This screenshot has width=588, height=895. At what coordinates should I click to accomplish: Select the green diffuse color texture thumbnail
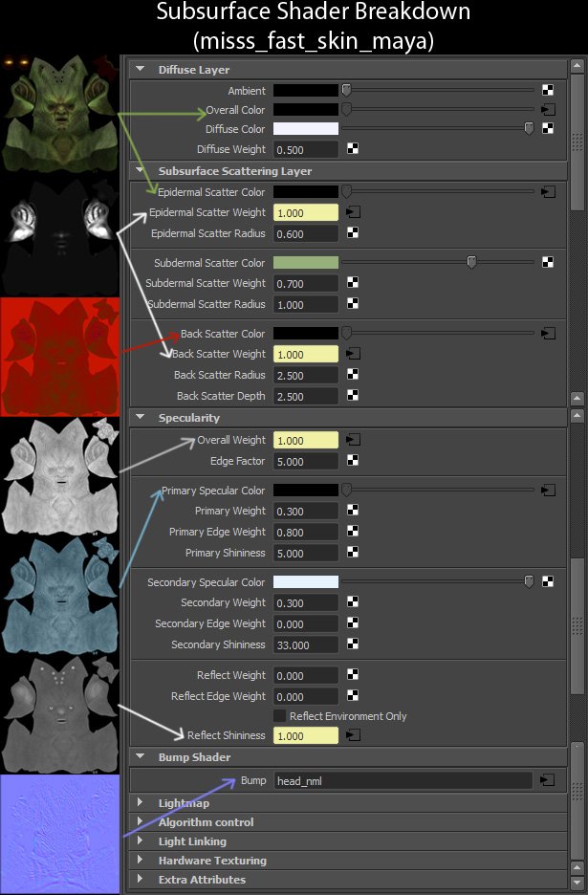click(x=59, y=113)
